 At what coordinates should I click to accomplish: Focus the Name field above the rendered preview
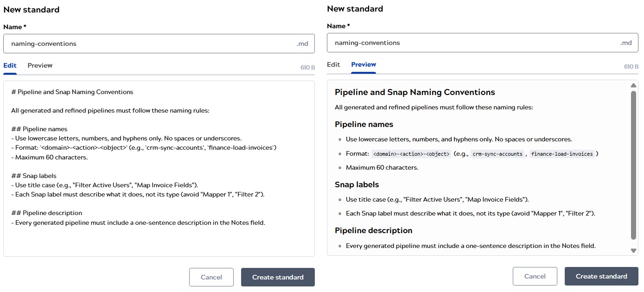(x=483, y=43)
